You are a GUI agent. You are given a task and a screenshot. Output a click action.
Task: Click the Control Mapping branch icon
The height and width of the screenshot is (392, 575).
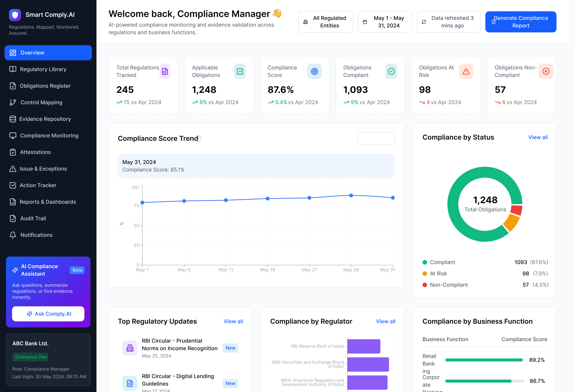[13, 102]
